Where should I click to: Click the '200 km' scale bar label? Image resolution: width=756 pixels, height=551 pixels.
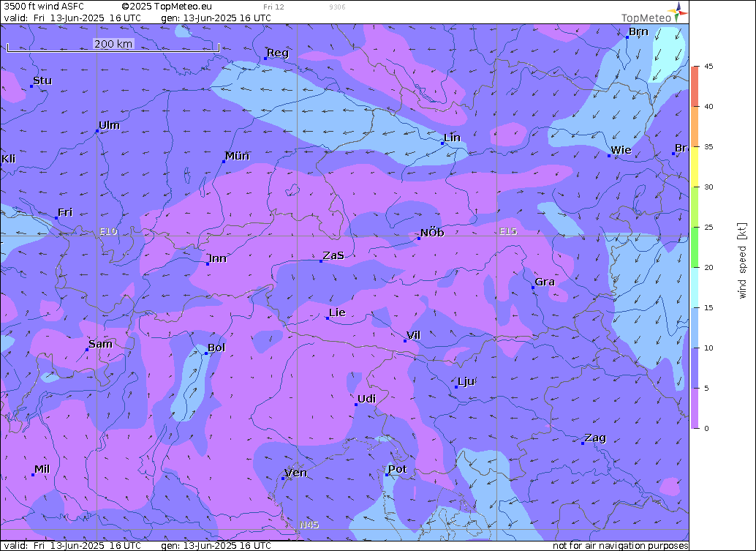(x=113, y=43)
